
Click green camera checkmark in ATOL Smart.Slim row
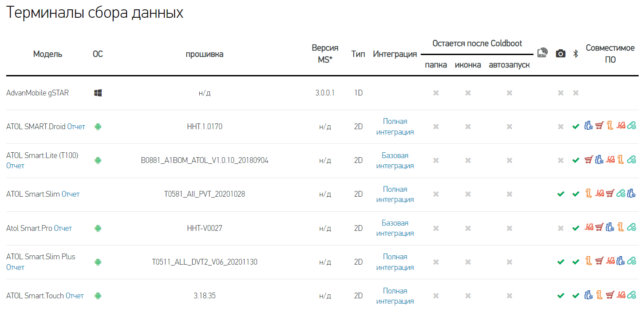point(561,194)
